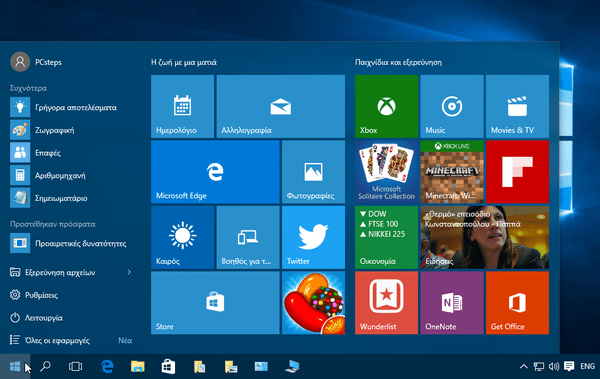The height and width of the screenshot is (379, 600).
Task: Open the Music tile
Action: (452, 106)
